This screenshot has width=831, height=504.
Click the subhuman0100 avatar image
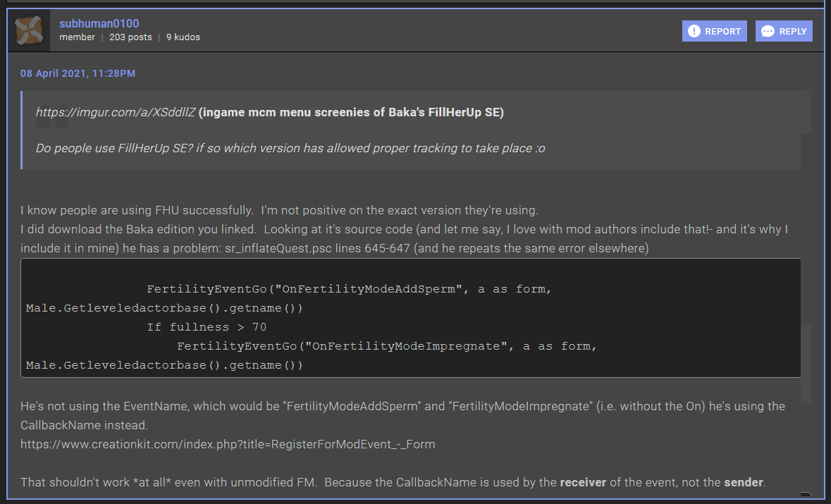pyautogui.click(x=29, y=30)
